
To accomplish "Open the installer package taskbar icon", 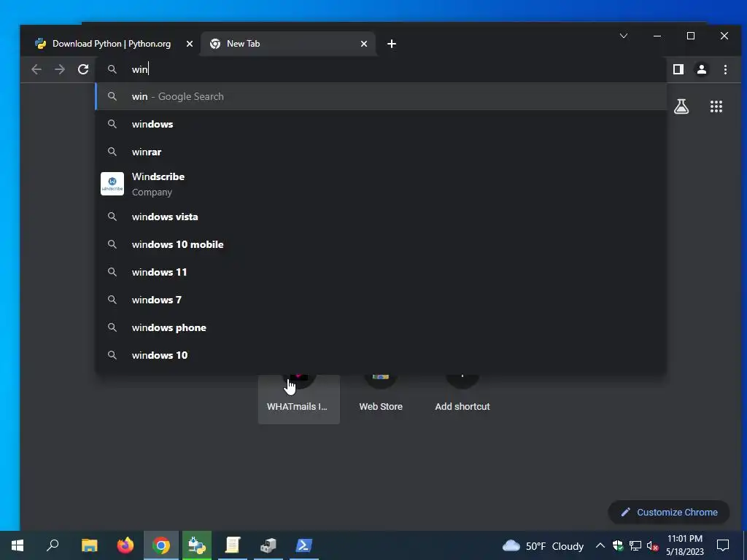I will (268, 545).
